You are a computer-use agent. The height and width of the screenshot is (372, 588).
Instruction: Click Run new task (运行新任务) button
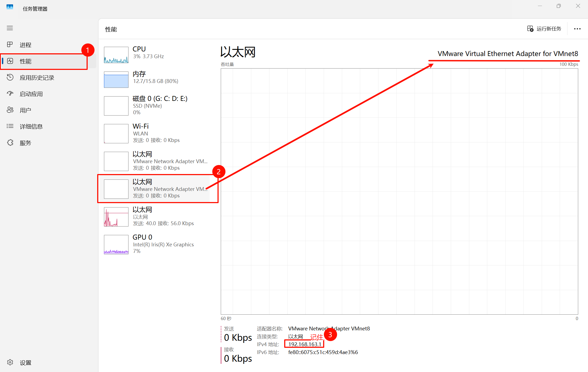544,29
